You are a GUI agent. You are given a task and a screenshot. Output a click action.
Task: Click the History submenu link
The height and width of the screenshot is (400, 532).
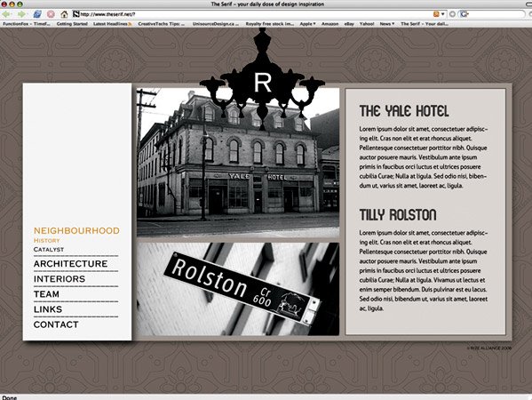click(47, 240)
